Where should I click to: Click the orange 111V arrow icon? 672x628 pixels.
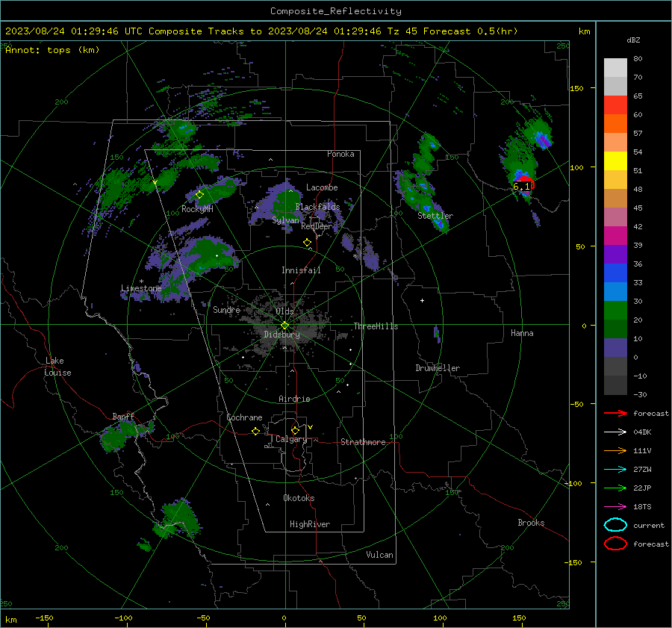[x=615, y=450]
